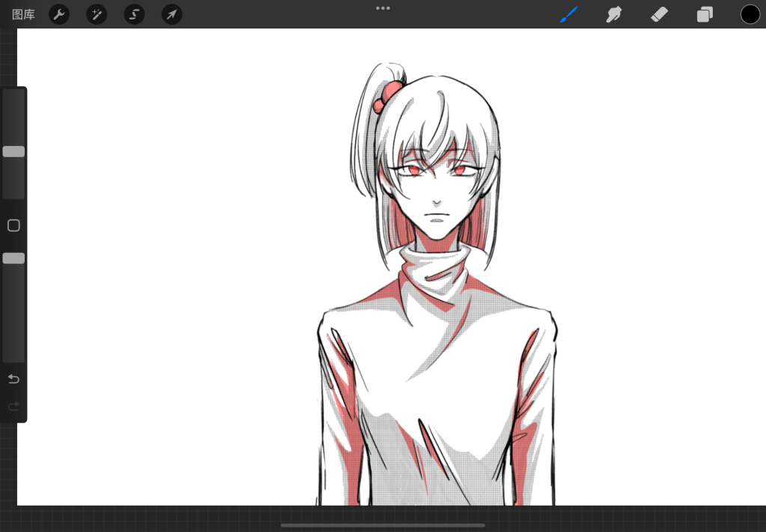Viewport: 766px width, 532px height.
Task: Select the Eraser tool
Action: (x=659, y=14)
